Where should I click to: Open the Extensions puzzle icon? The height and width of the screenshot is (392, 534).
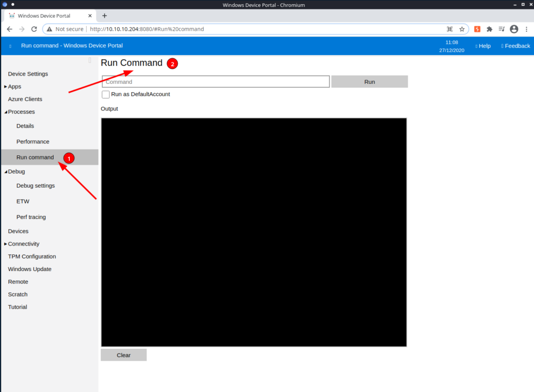(x=489, y=29)
